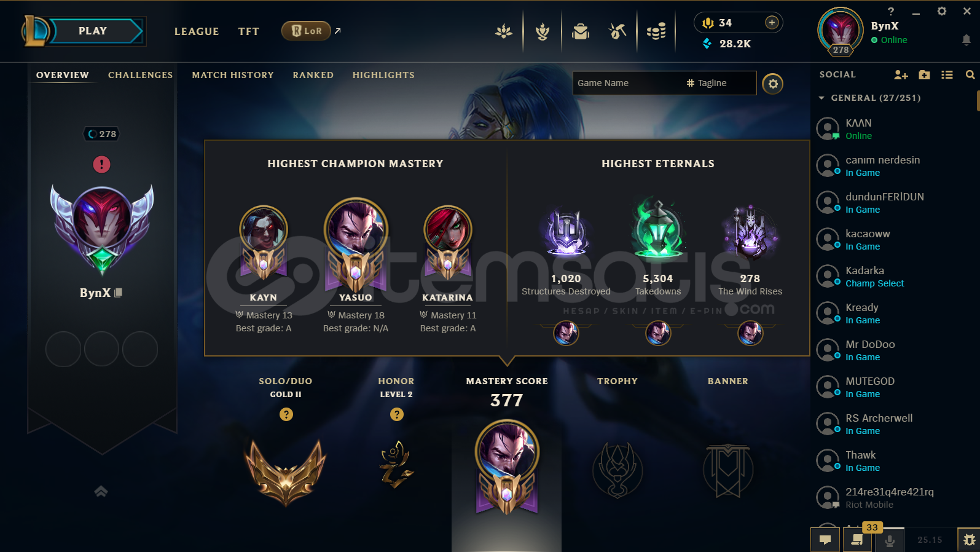Expand the double chevron under banner
This screenshot has height=552, width=980.
tap(101, 491)
